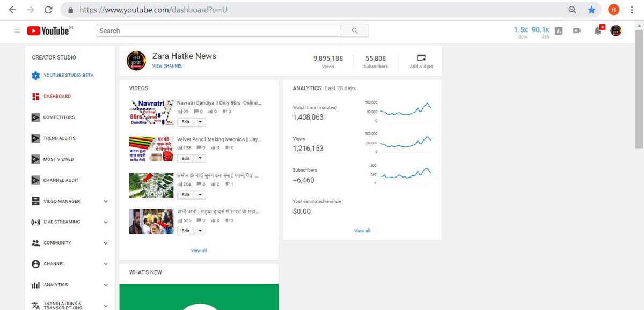Open the Navratri Dandiya video thumbnail
644x310 pixels.
click(151, 113)
